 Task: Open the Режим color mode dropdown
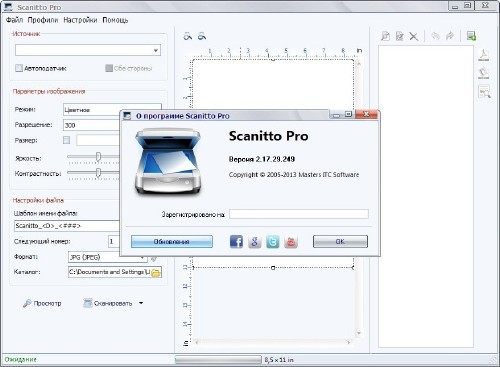pyautogui.click(x=112, y=110)
